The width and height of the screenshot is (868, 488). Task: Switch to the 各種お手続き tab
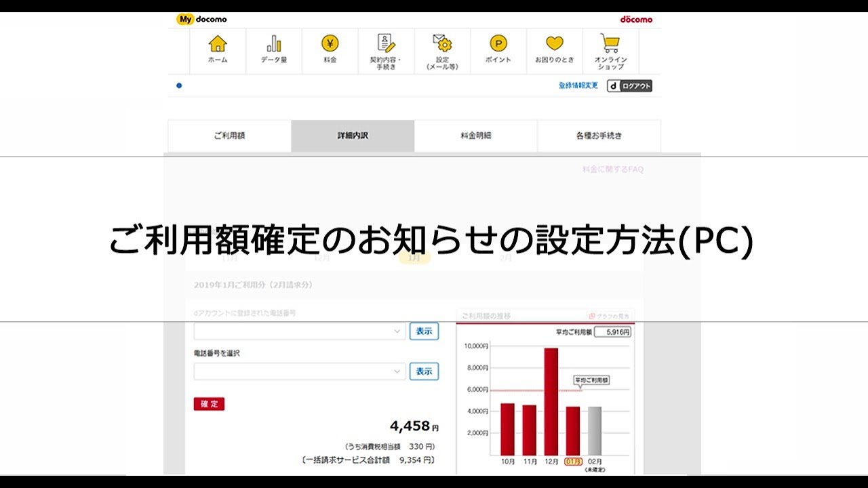(599, 136)
